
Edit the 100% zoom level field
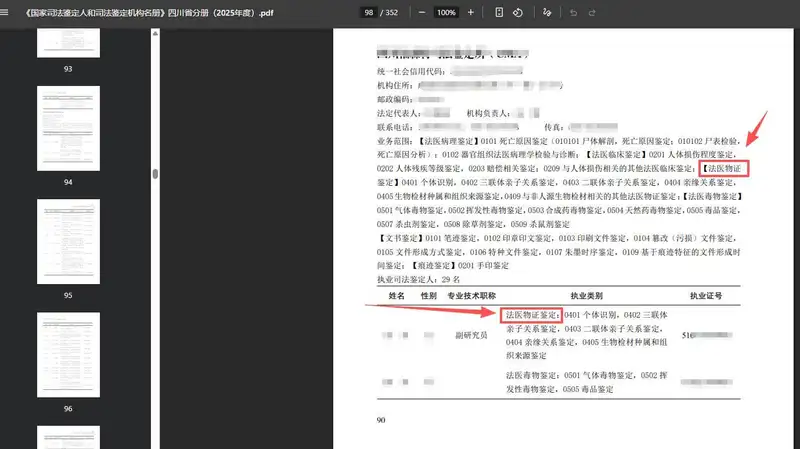click(446, 12)
